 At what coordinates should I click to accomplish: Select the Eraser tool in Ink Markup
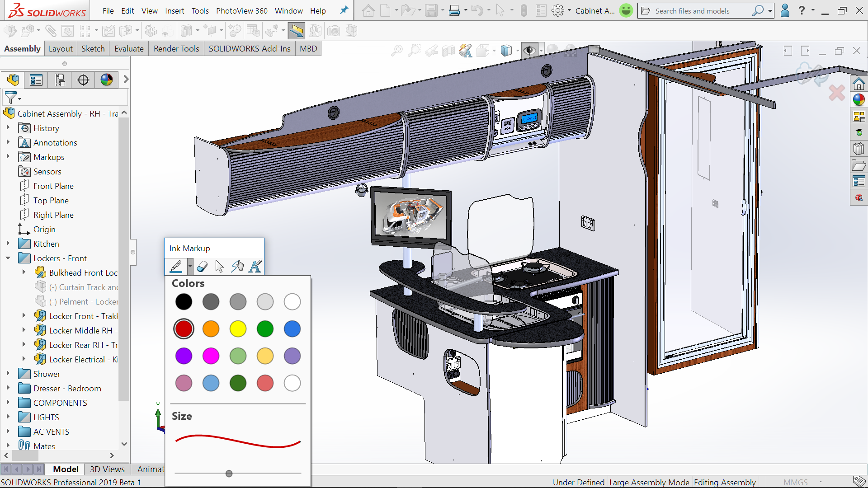click(x=202, y=267)
